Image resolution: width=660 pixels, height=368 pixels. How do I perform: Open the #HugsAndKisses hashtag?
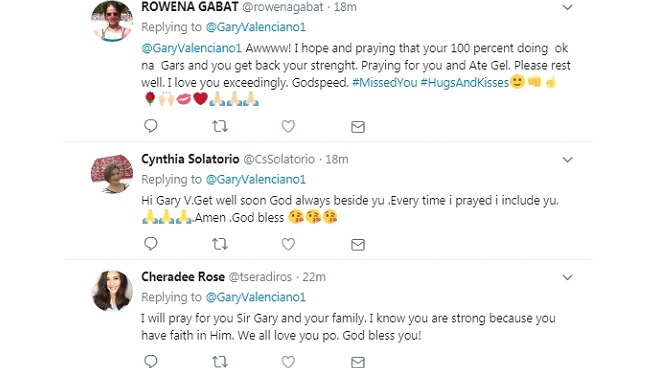[x=465, y=83]
